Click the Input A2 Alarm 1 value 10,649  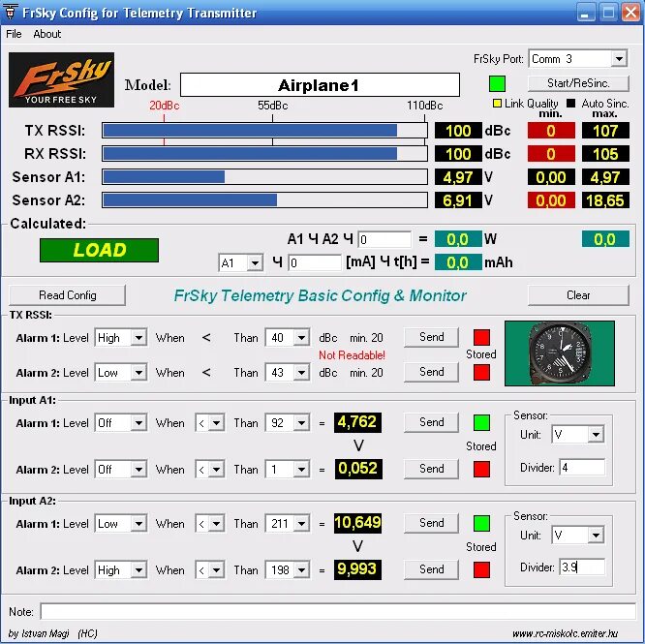(357, 523)
